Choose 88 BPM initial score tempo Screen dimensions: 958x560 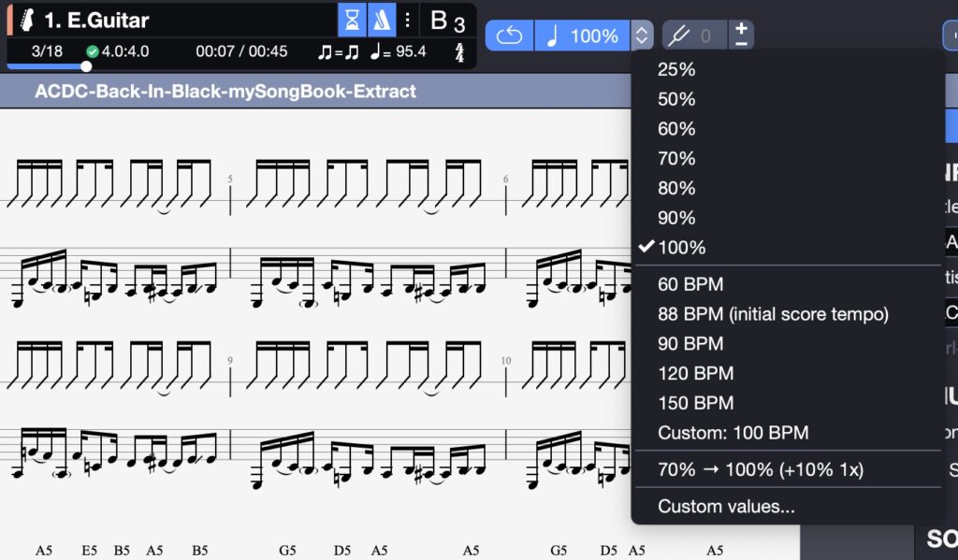click(x=773, y=314)
